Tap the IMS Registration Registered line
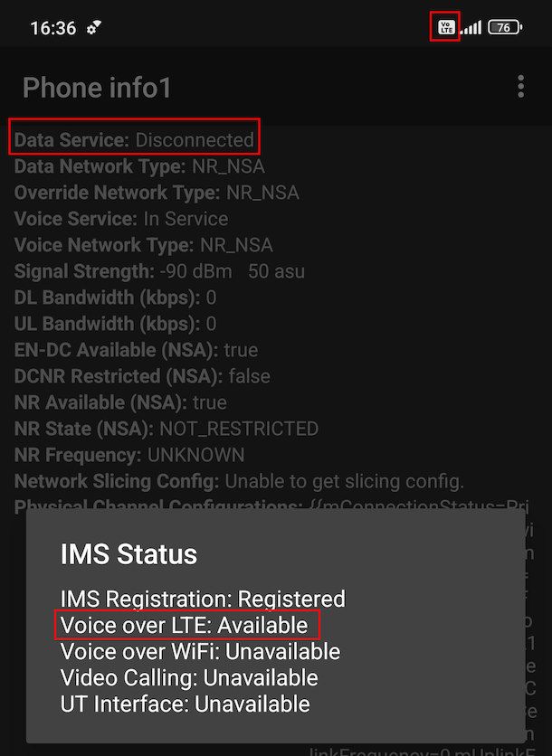Image resolution: width=552 pixels, height=756 pixels. point(204,599)
